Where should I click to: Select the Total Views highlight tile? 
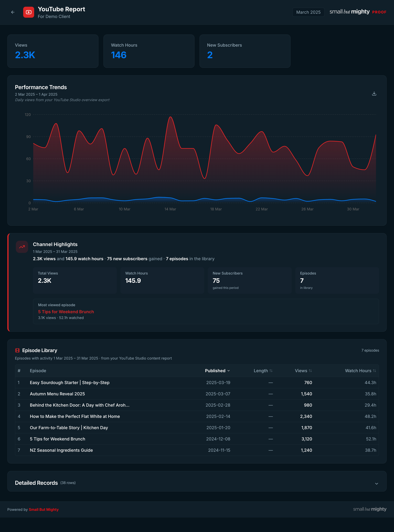coord(75,280)
